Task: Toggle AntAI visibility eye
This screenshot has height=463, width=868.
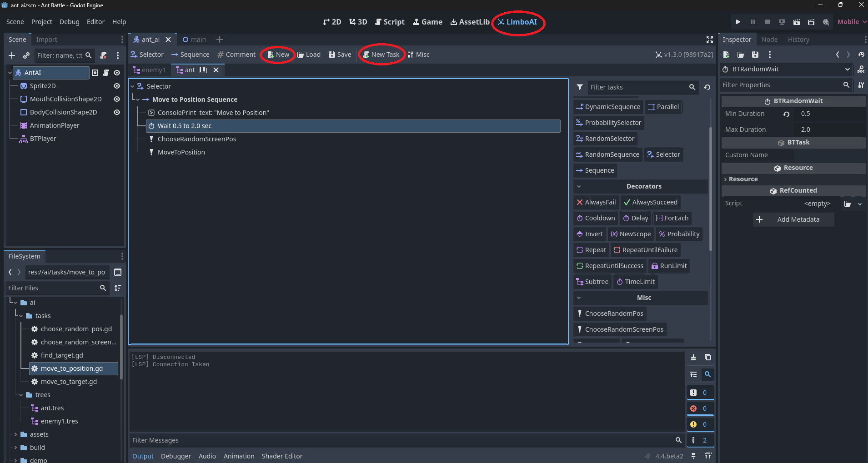Action: tap(117, 73)
